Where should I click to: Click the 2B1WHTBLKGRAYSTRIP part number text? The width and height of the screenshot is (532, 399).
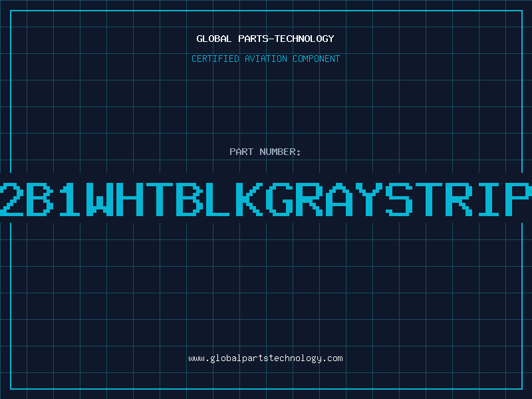point(266,199)
